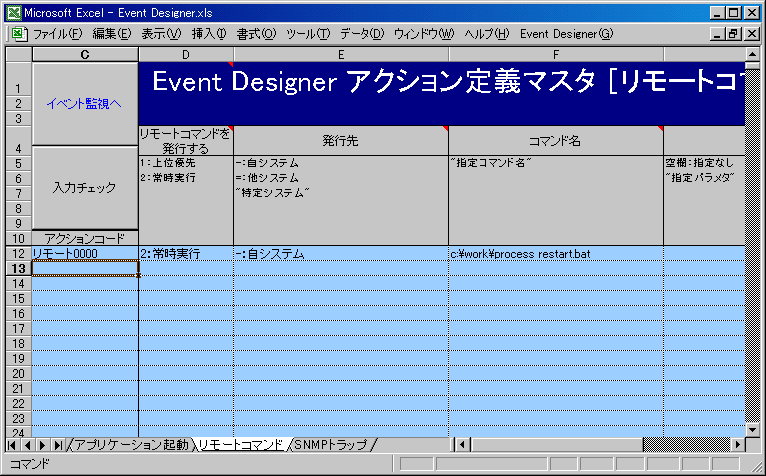
Task: Click horizontal scrollbar right arrow
Action: tap(738, 445)
